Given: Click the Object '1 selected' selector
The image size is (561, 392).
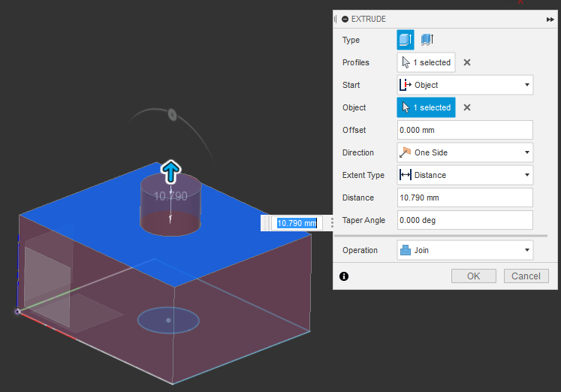Looking at the screenshot, I should [x=426, y=107].
